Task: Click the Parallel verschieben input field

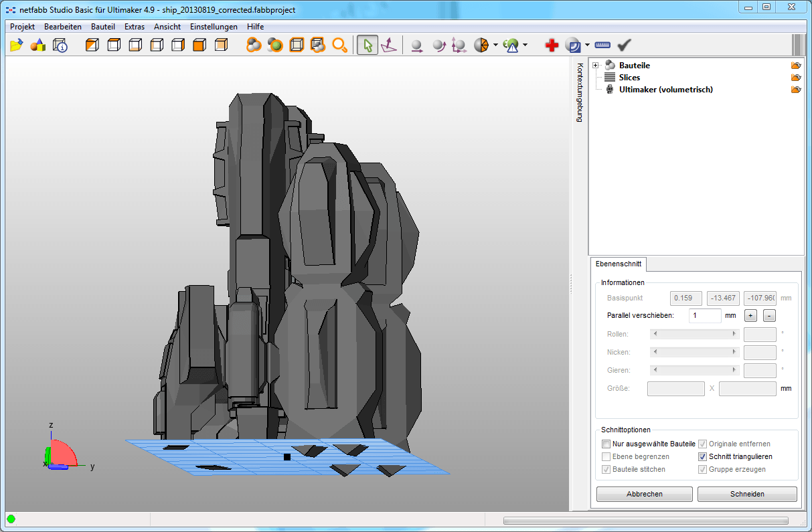Action: (704, 315)
